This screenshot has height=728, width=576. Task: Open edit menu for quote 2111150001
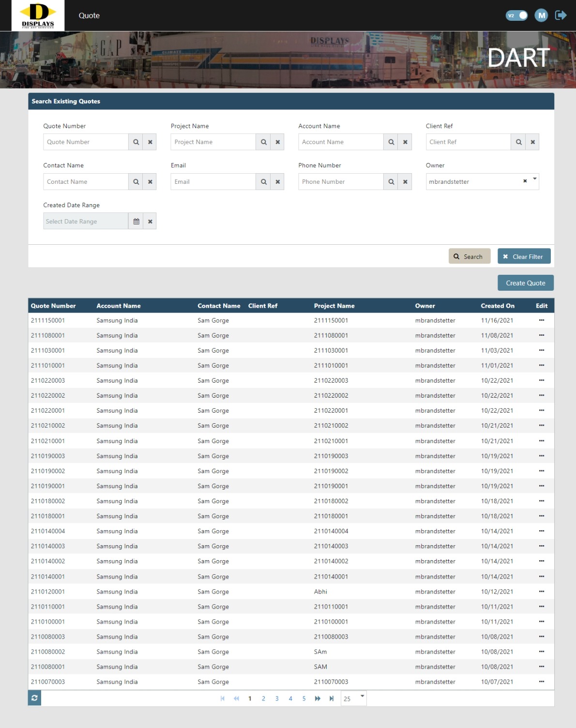(x=541, y=320)
